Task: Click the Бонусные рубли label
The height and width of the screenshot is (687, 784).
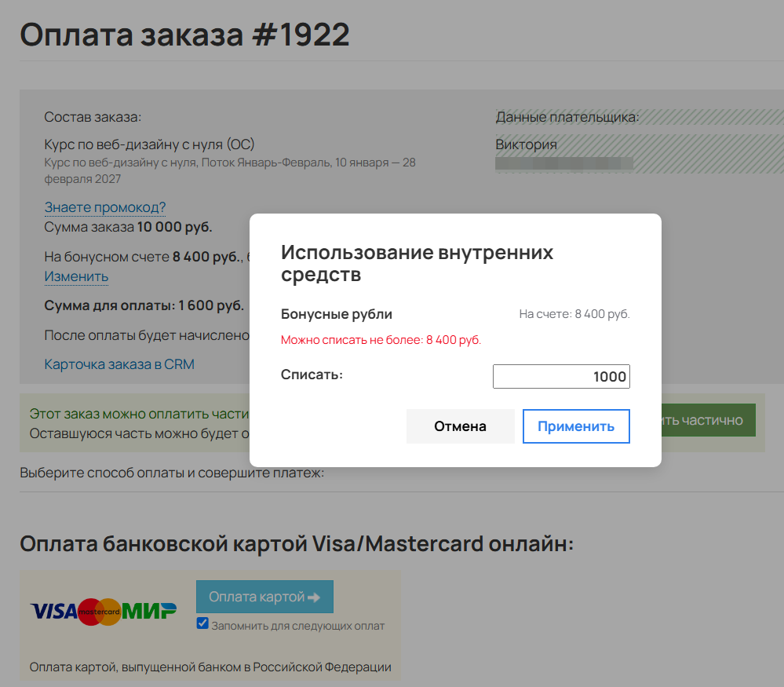Action: coord(337,314)
